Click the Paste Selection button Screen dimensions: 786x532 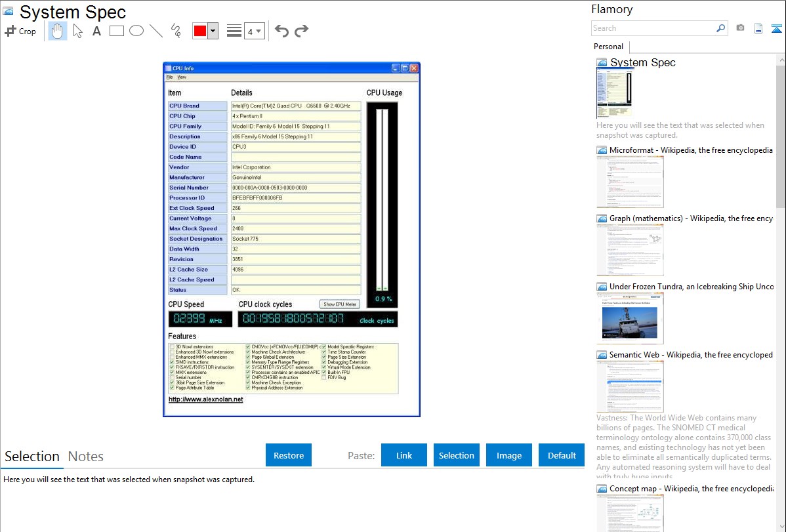click(456, 455)
